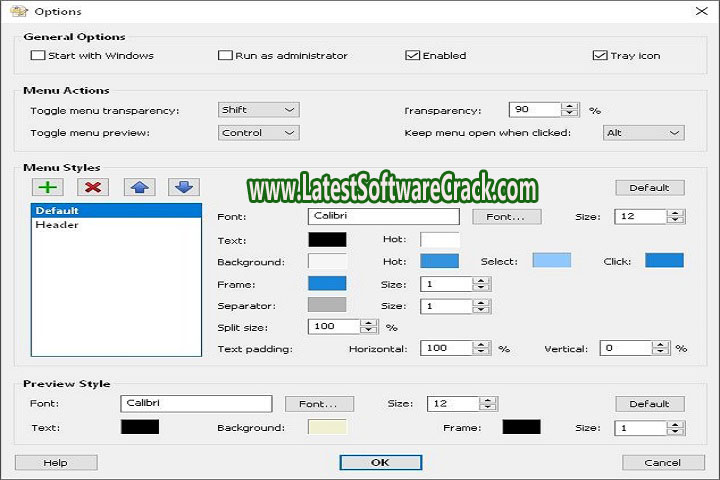Confirm options with OK

click(x=381, y=463)
